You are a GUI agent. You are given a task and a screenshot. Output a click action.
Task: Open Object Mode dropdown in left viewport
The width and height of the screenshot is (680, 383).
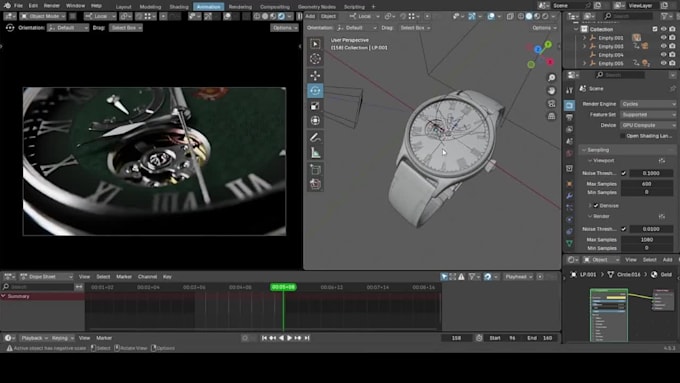(x=42, y=16)
